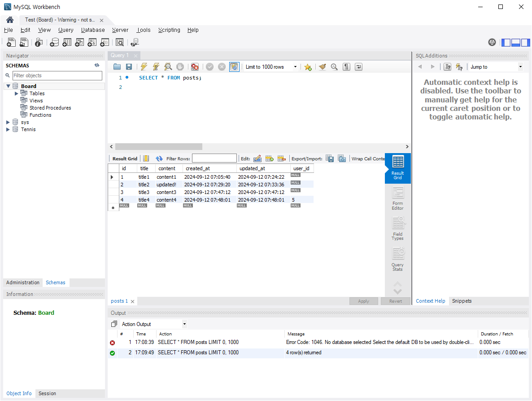Open SQL script file in main toolbar
This screenshot has width=532, height=401.
point(24,42)
